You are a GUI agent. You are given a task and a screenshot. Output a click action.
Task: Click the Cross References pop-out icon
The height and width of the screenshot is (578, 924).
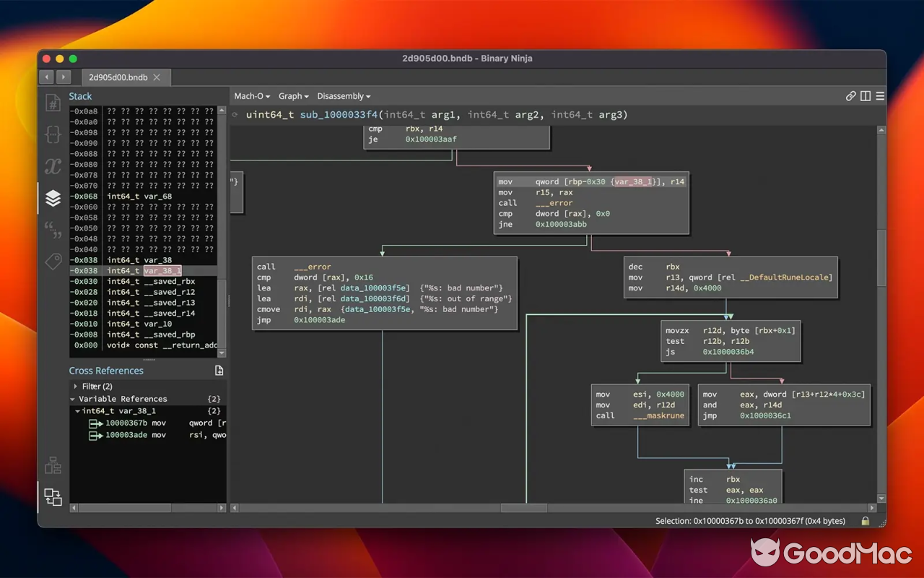(x=219, y=370)
